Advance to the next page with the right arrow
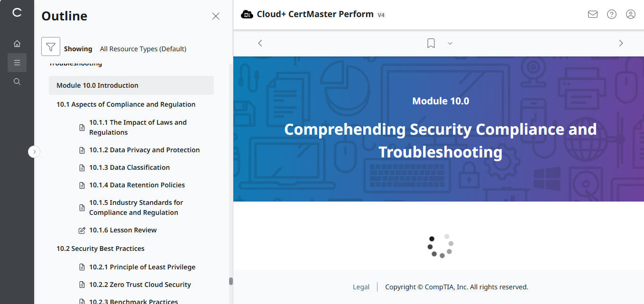This screenshot has width=644, height=304. 621,43
